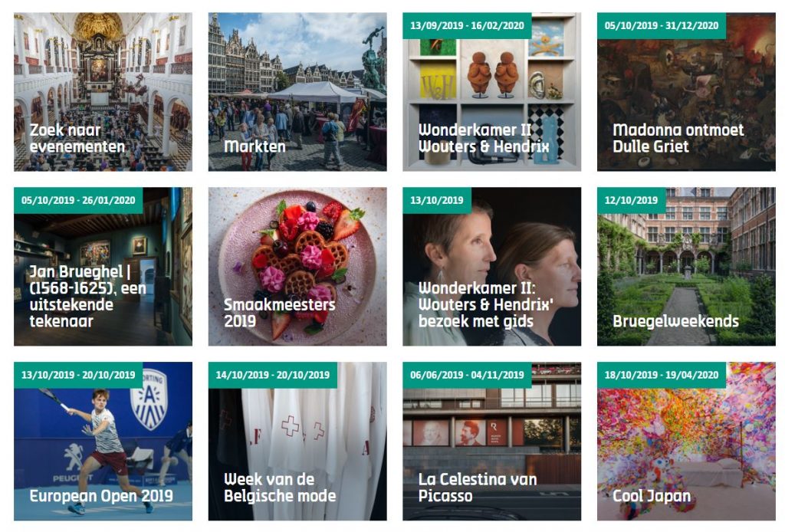The image size is (785, 532).
Task: Click the 12/10/2019 date badge on Bruegelweekends
Action: tap(631, 201)
